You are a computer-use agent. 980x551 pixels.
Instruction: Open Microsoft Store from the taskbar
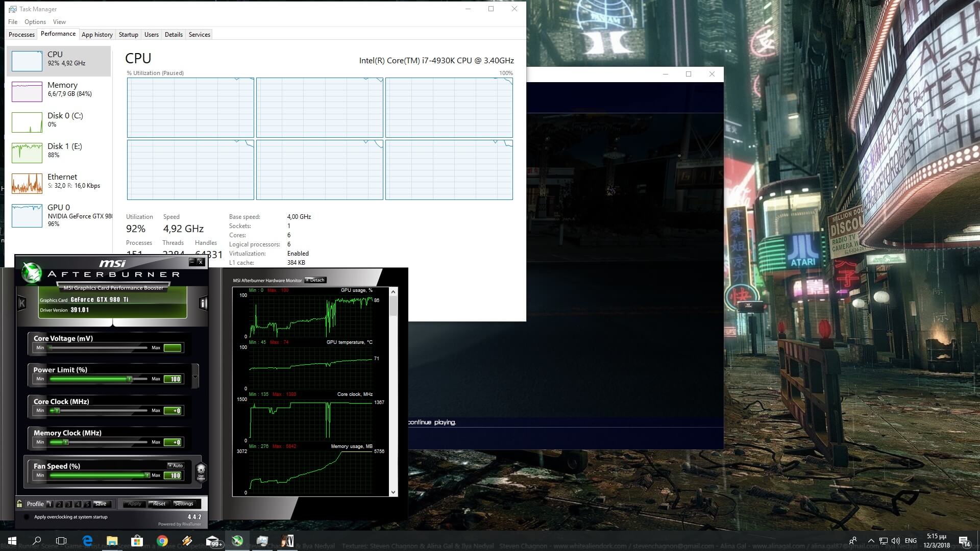[x=137, y=541]
